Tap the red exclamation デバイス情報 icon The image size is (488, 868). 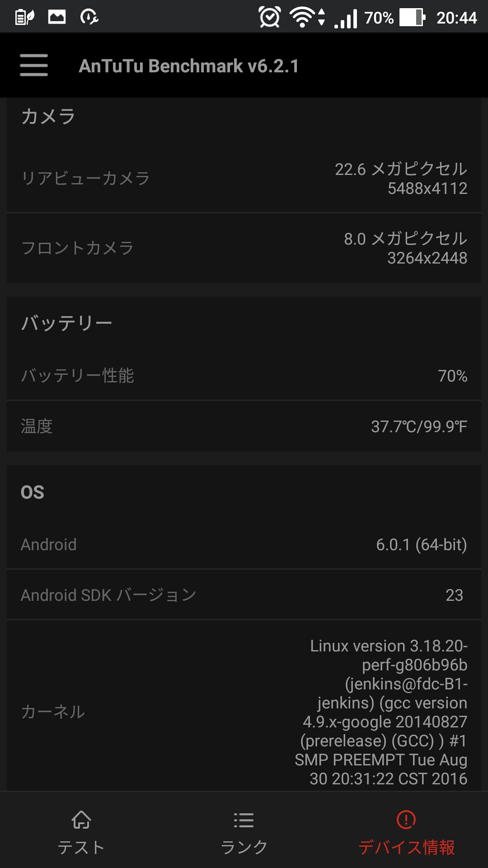[406, 819]
